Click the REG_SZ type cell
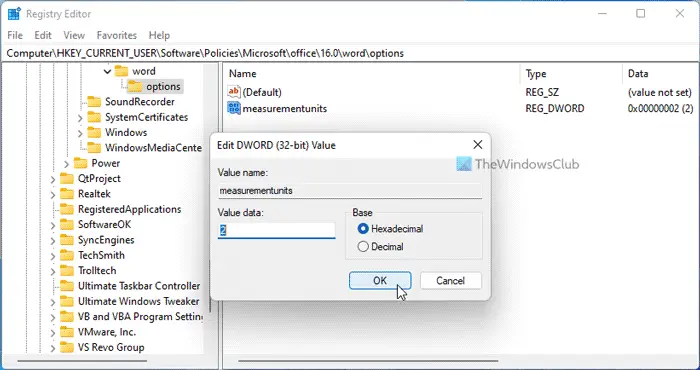The width and height of the screenshot is (700, 370). click(x=542, y=92)
